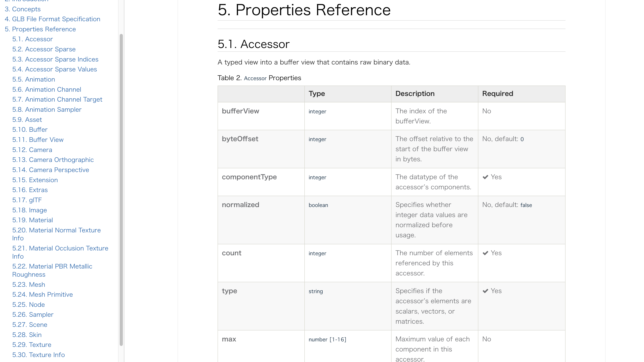Click the checkmark icon in count row

pyautogui.click(x=485, y=253)
